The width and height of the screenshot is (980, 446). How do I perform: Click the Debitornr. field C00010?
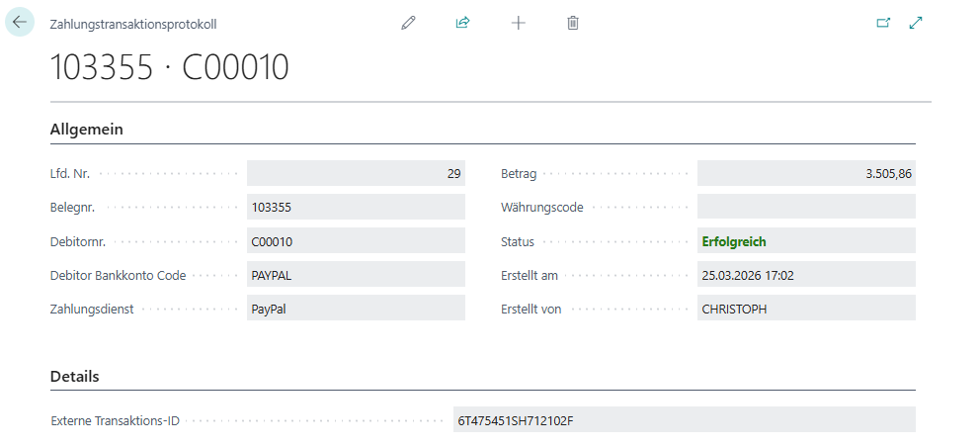(356, 241)
